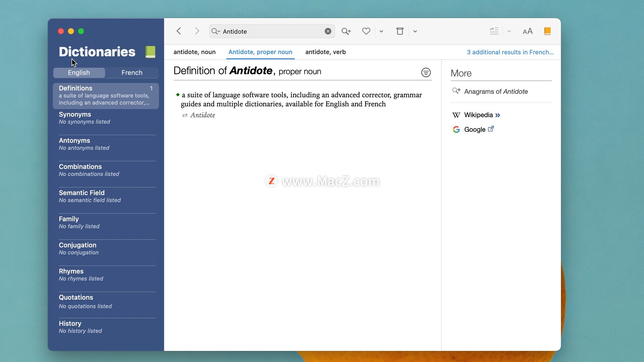Open Google search link for Antidote
The width and height of the screenshot is (644, 362).
475,130
